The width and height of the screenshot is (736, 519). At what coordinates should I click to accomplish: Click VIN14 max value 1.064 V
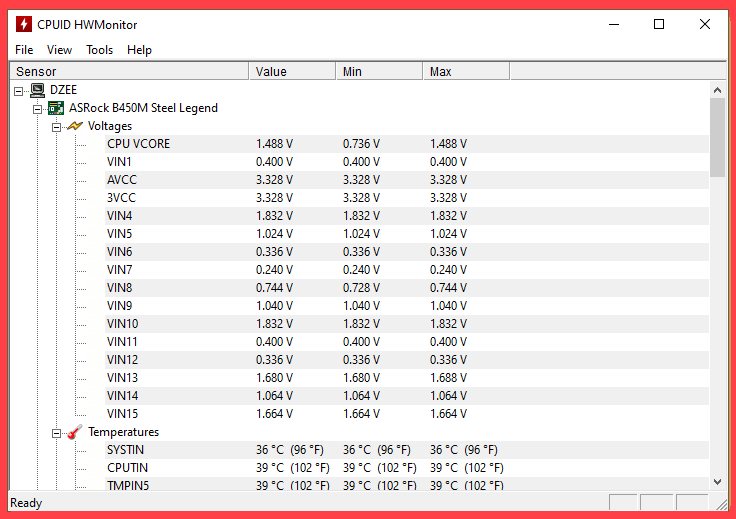pyautogui.click(x=448, y=396)
